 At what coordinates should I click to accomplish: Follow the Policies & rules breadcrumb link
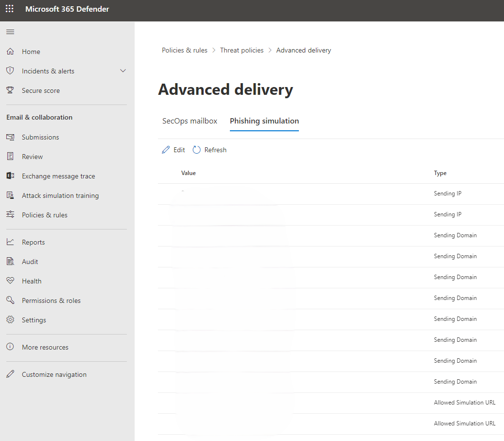point(185,50)
